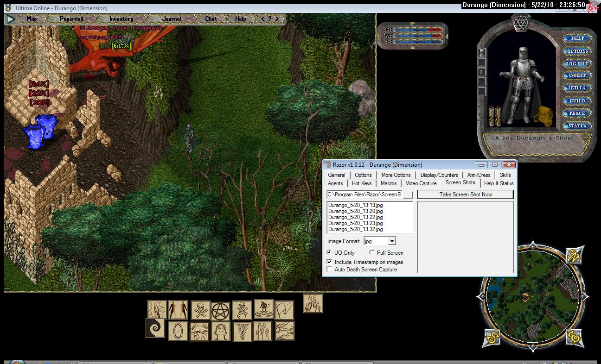
Task: Cast the lightning bolts spell icon
Action: [284, 331]
